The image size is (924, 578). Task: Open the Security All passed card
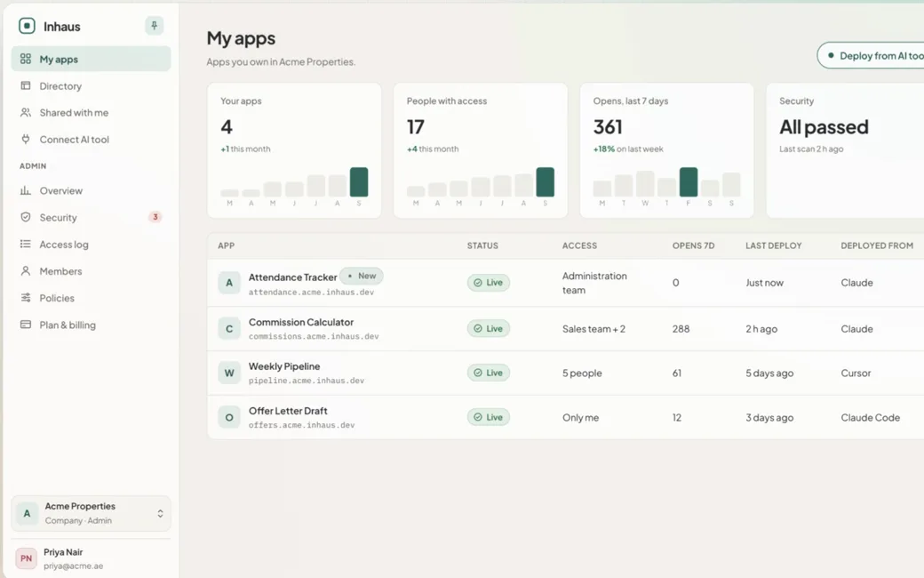click(845, 150)
